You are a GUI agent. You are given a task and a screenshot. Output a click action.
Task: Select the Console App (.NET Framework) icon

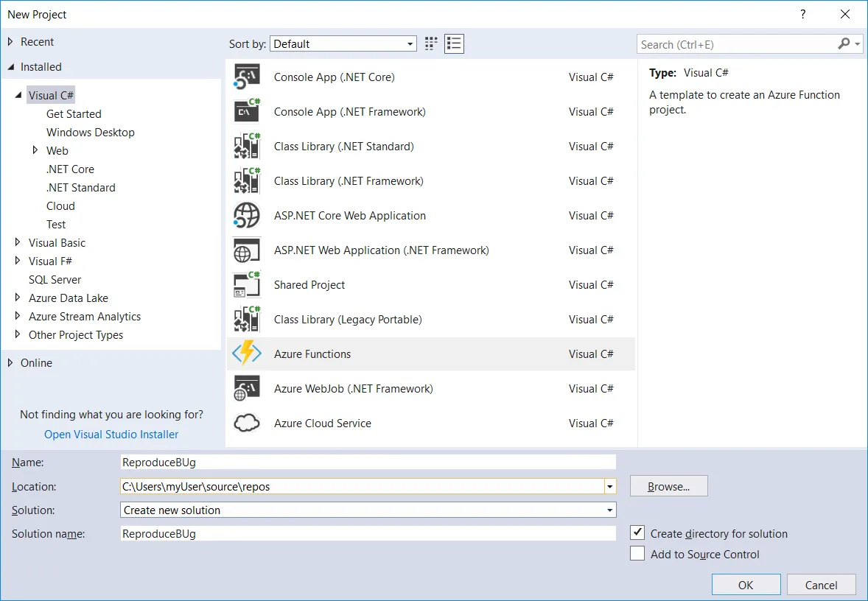247,111
